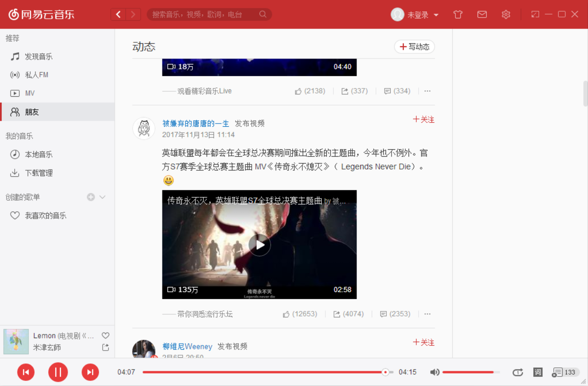Open avatar of 被嫌弃的唐唐的一生
Screen dimensions: 588x386
[x=144, y=129]
